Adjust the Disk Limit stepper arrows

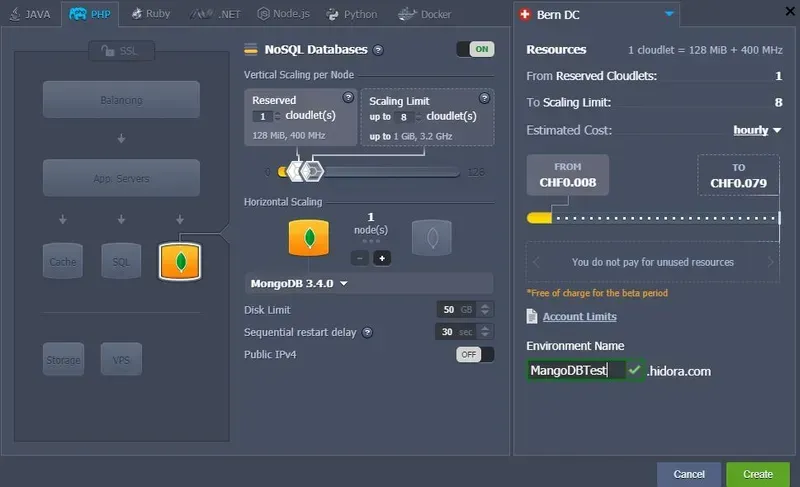point(485,310)
